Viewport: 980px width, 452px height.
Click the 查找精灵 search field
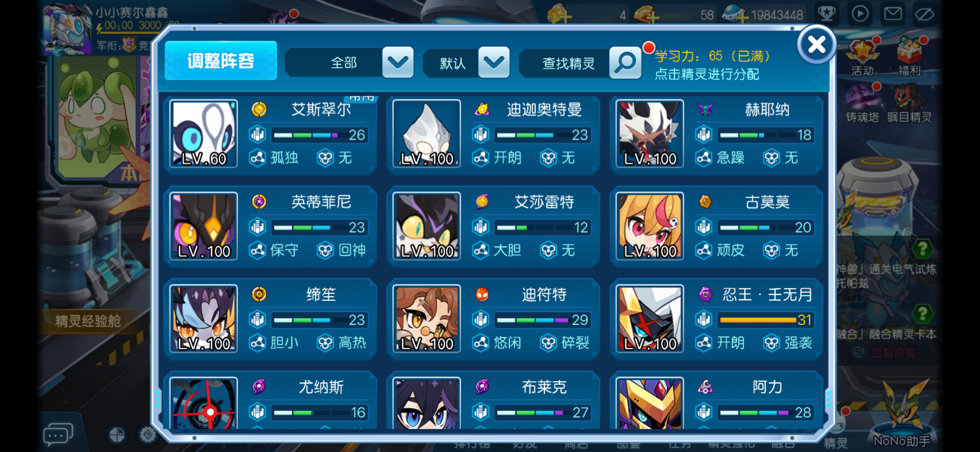tap(567, 63)
